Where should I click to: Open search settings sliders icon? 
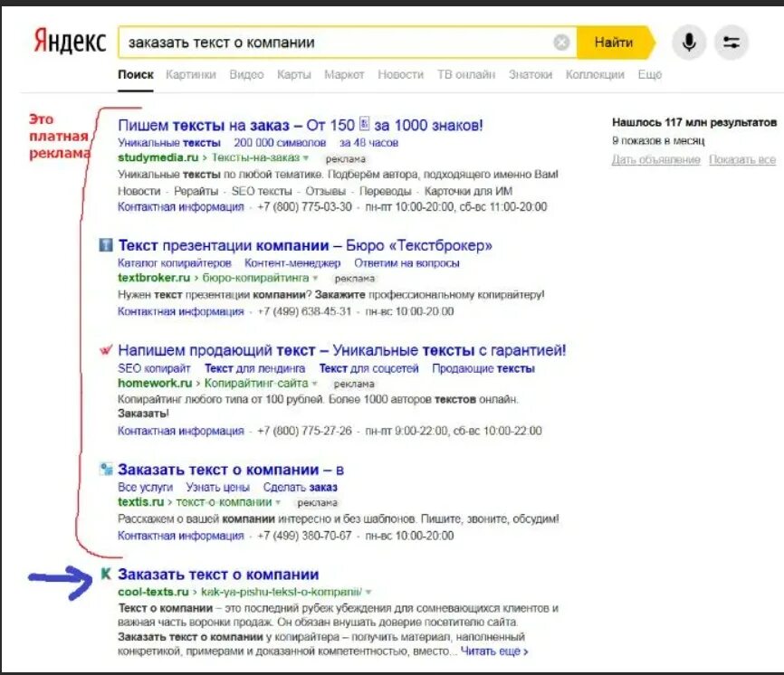click(x=731, y=43)
